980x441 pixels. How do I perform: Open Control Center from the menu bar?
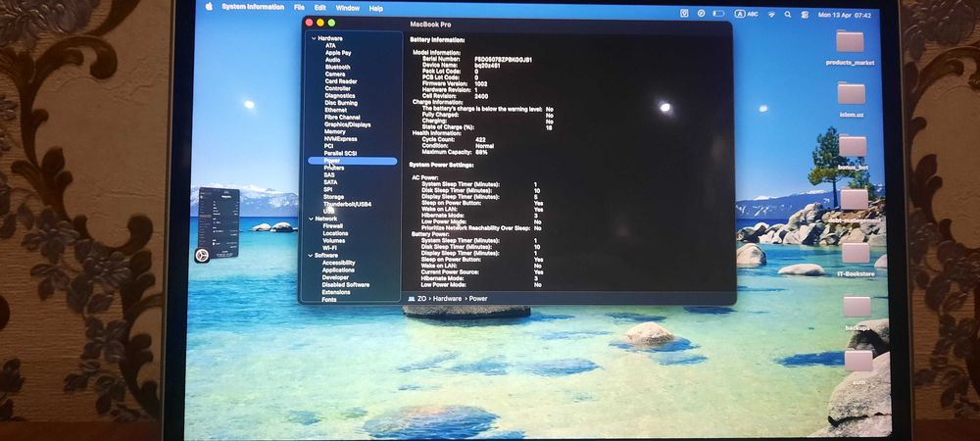coord(805,15)
